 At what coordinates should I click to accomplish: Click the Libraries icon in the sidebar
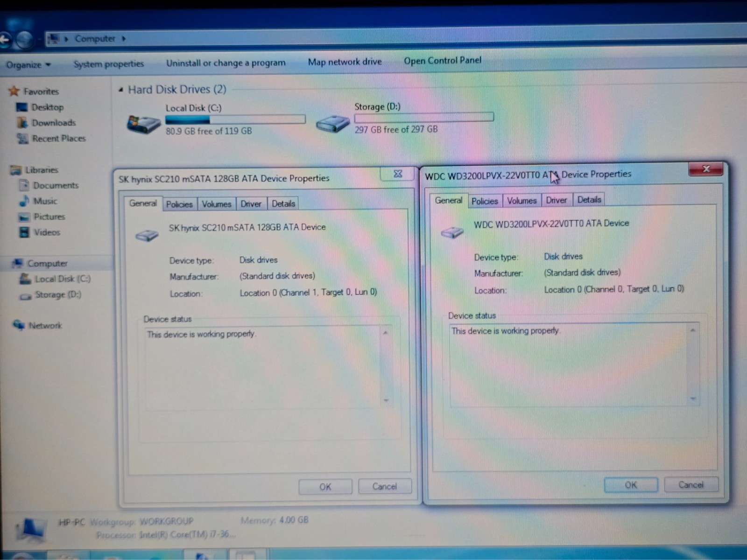[x=16, y=170]
